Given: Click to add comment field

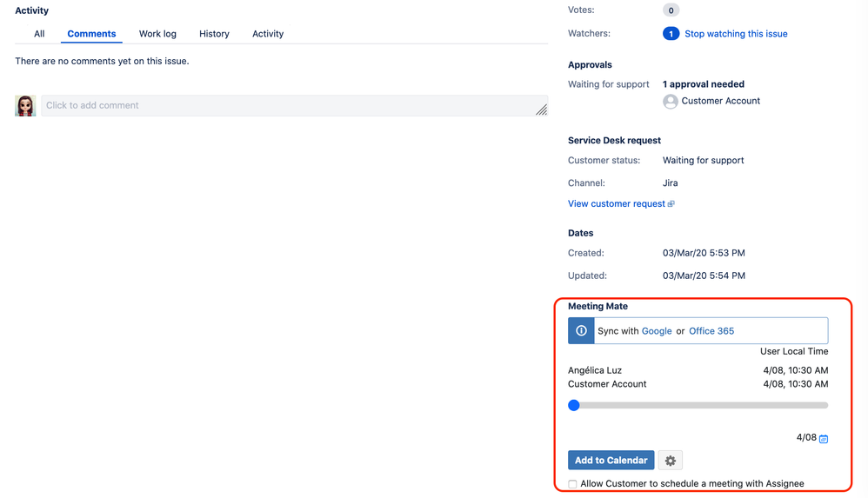Looking at the screenshot, I should pyautogui.click(x=295, y=106).
